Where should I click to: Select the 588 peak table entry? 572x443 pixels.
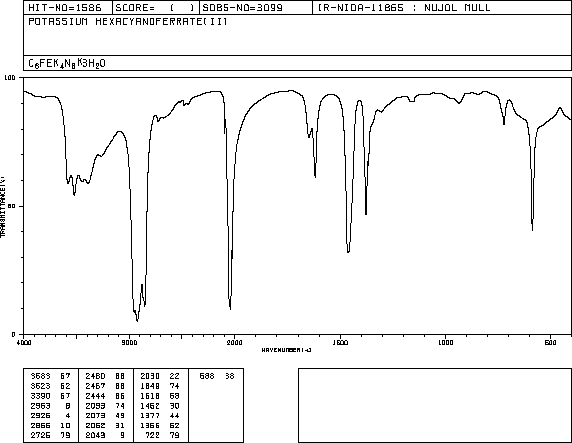(217, 376)
